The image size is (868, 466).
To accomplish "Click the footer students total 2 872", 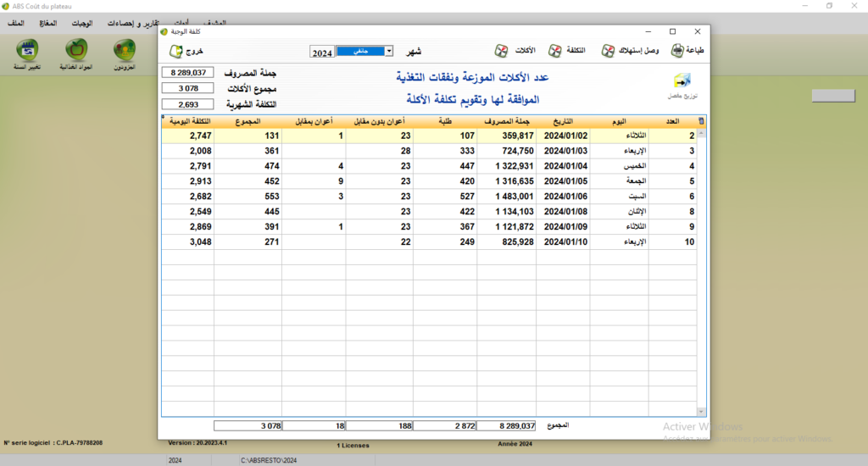I will click(445, 425).
